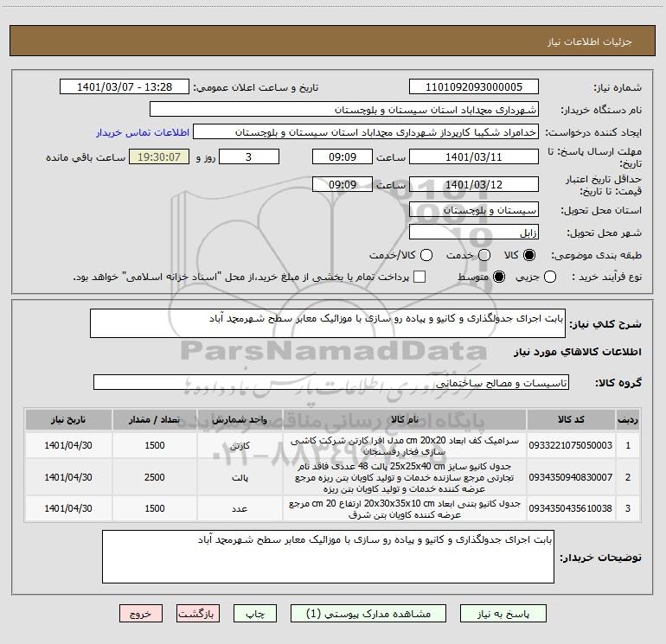Screen dimensions: 666x644
Task: Select product code 0933221075050003 row
Action: click(333, 445)
